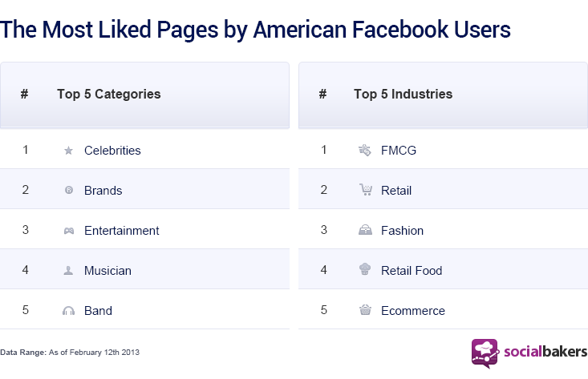Click the person icon beside Musician
The height and width of the screenshot is (379, 588).
point(68,270)
